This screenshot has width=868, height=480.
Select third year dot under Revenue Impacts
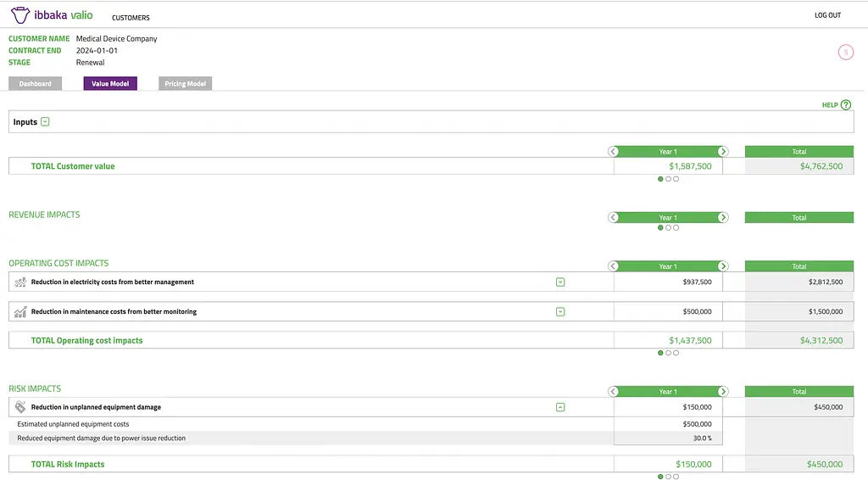click(x=676, y=227)
